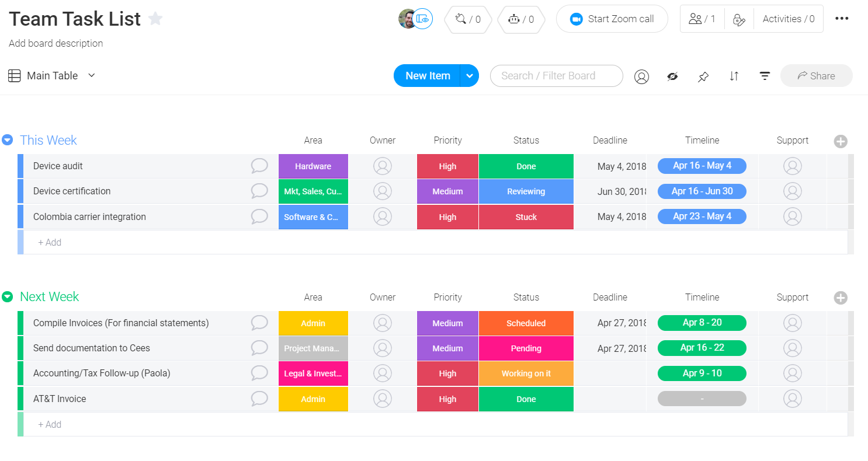This screenshot has width=868, height=461.
Task: Open Legal & Invest area label
Action: coord(313,373)
